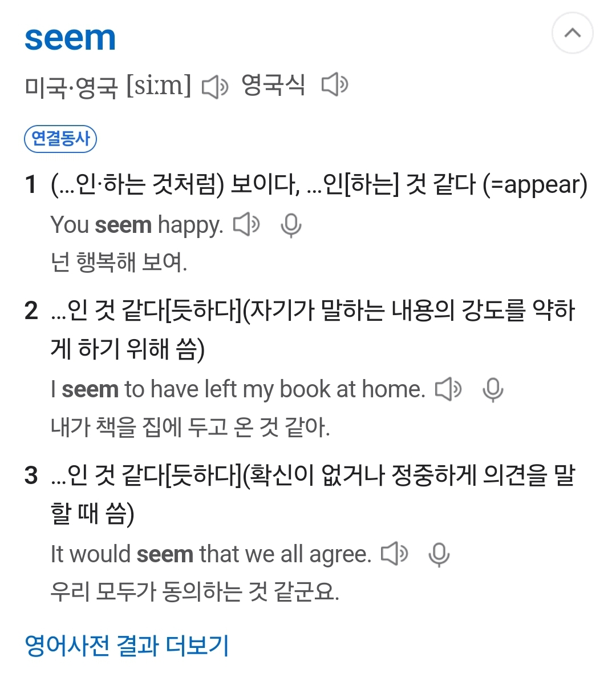Screen dimensions: 616x685
Task: Tap microphone beside 'left my book at home'
Action: [x=493, y=390]
